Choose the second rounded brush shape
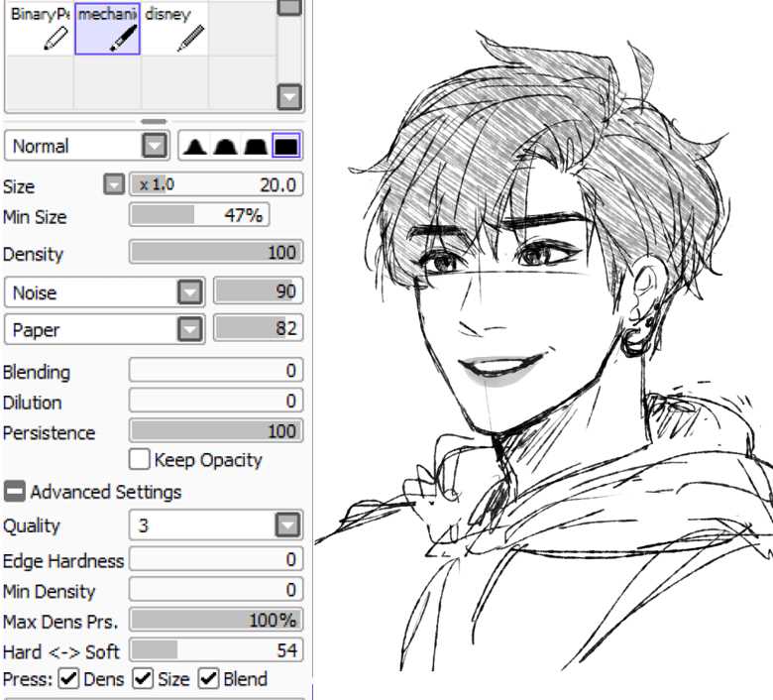 [x=225, y=147]
